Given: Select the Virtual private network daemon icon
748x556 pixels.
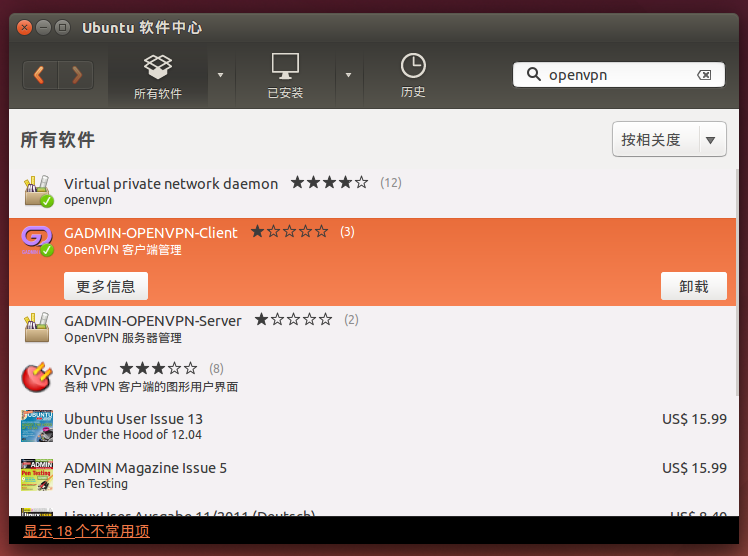Looking at the screenshot, I should 37,190.
